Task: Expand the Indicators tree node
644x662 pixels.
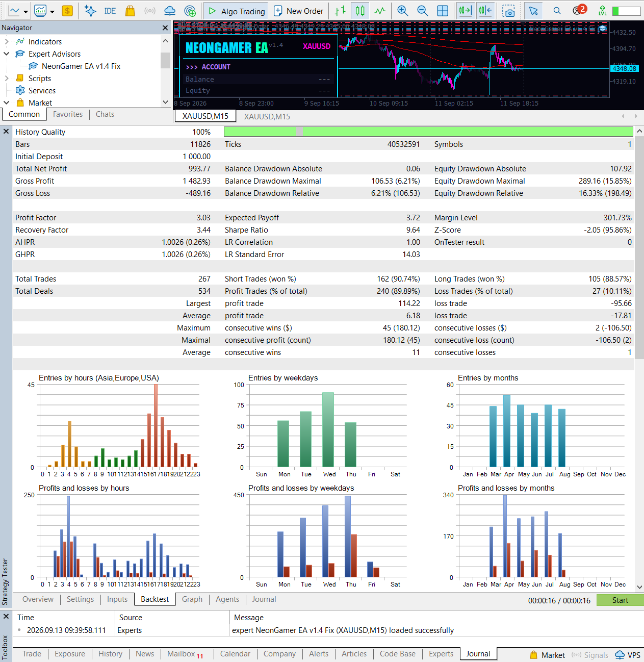Action: [6, 41]
